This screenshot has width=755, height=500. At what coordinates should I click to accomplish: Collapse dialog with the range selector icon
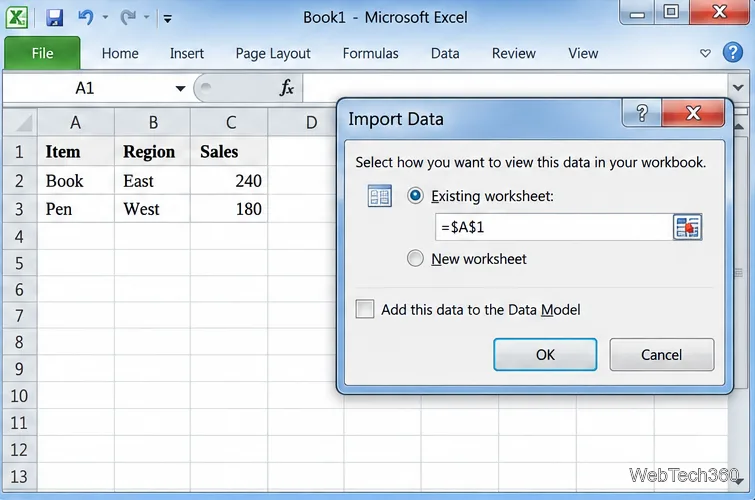(687, 227)
